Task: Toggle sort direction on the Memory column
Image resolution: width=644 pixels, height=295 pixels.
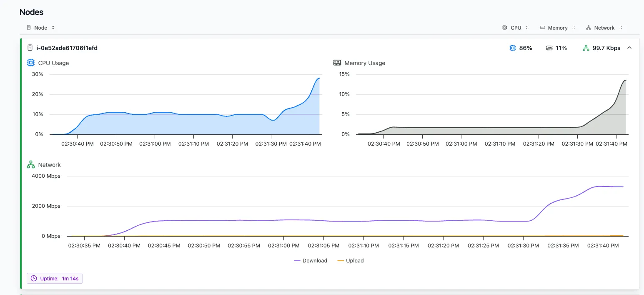Action: (x=574, y=28)
